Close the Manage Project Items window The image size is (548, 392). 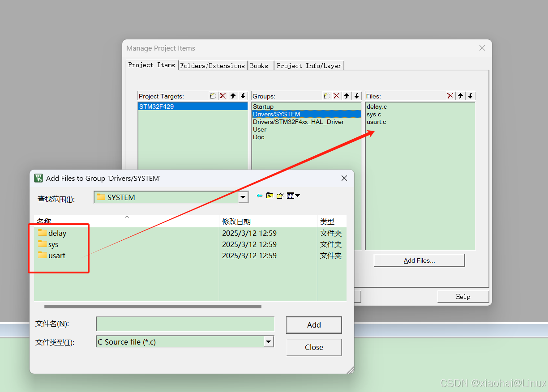(482, 48)
